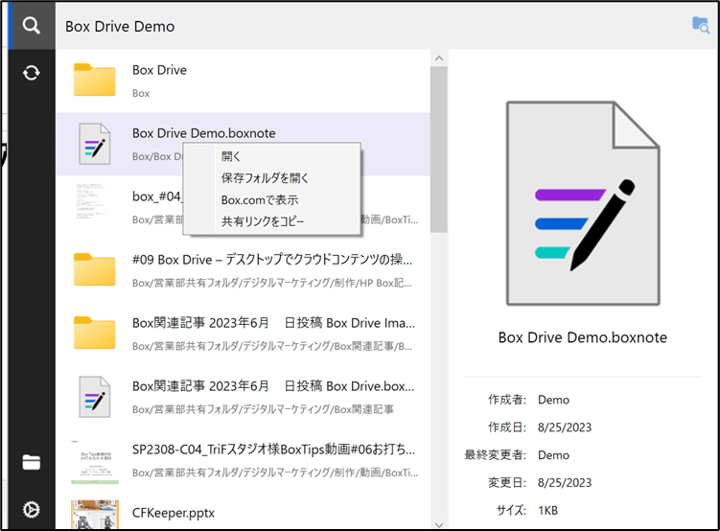720x531 pixels.
Task: Choose 開く from the context menu
Action: tap(231, 156)
